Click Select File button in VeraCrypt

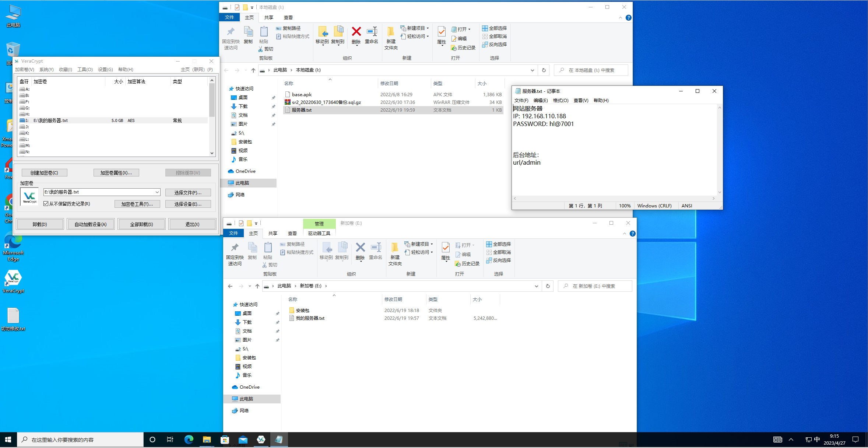(188, 192)
